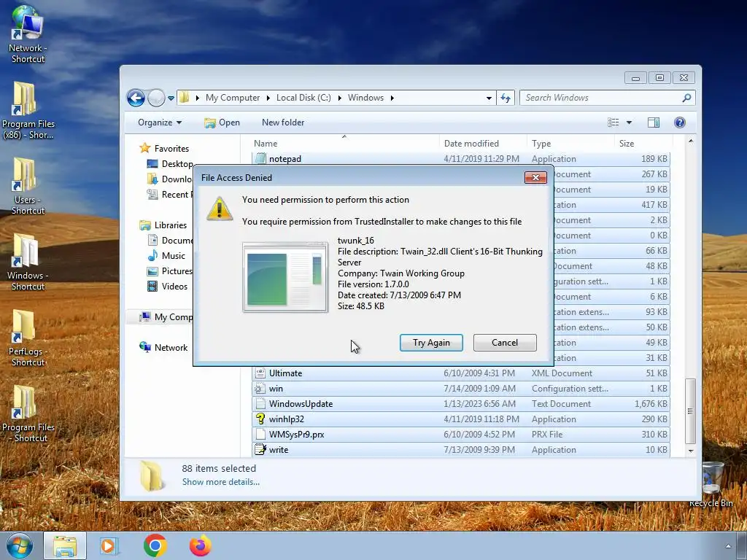
Task: Click the Open toolbar button
Action: click(x=222, y=122)
